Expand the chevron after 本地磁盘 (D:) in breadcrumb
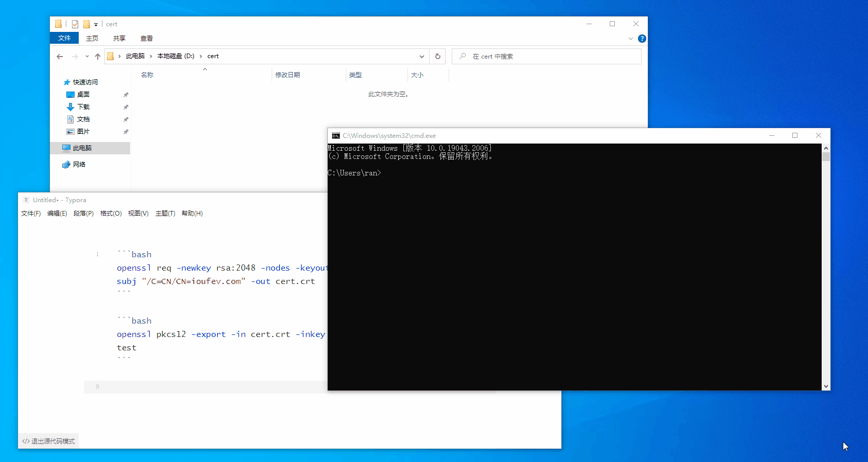Viewport: 868px width, 462px height. click(201, 56)
